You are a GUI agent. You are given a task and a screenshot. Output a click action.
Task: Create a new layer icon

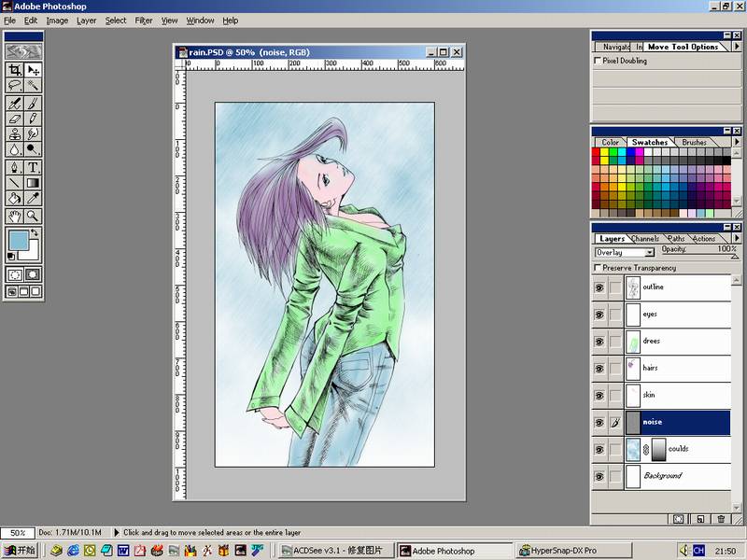point(699,519)
